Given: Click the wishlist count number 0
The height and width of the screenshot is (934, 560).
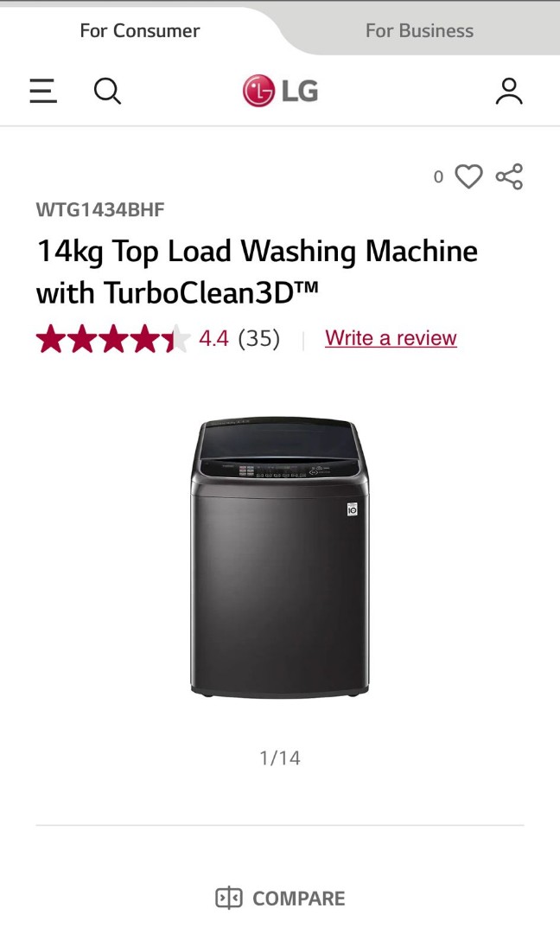Looking at the screenshot, I should [439, 177].
